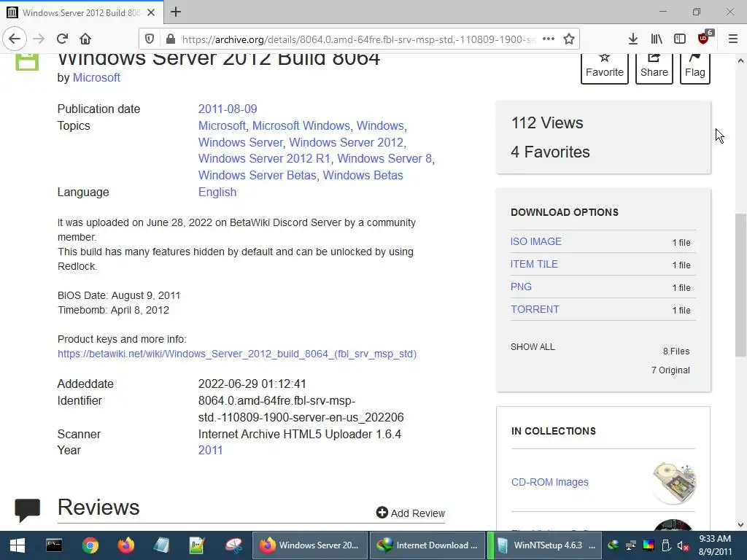This screenshot has height=560, width=747.
Task: Switch to the Internet Download Manager window
Action: [x=427, y=545]
